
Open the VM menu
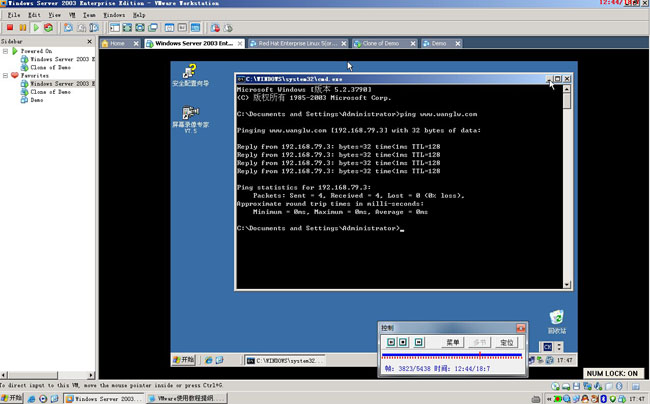[72, 15]
